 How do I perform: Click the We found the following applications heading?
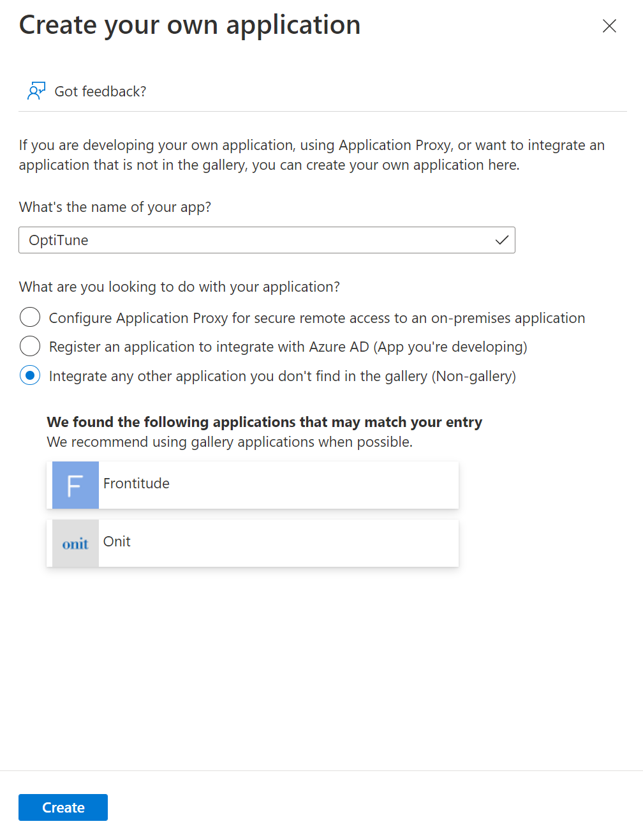click(265, 422)
